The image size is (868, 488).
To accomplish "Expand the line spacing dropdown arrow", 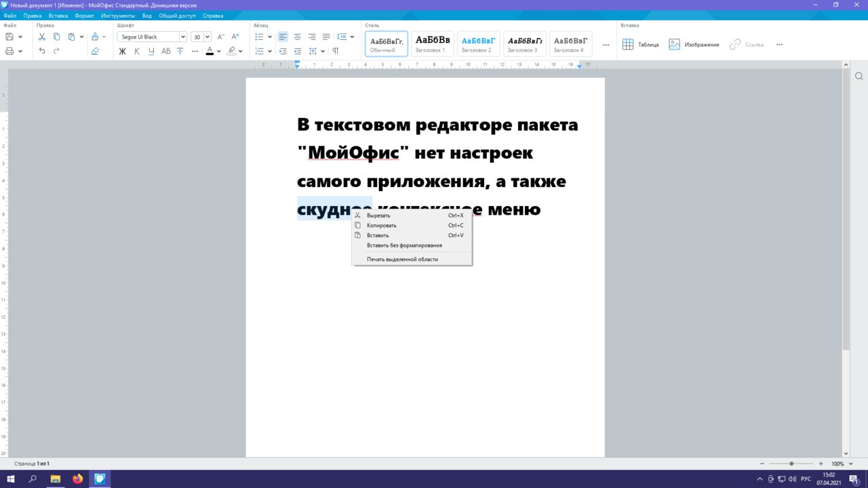I will pyautogui.click(x=352, y=37).
